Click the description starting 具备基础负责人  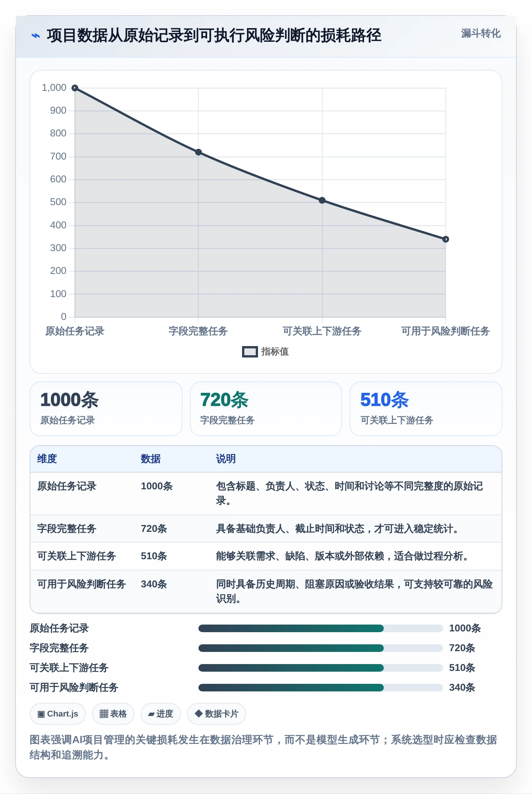tap(338, 529)
